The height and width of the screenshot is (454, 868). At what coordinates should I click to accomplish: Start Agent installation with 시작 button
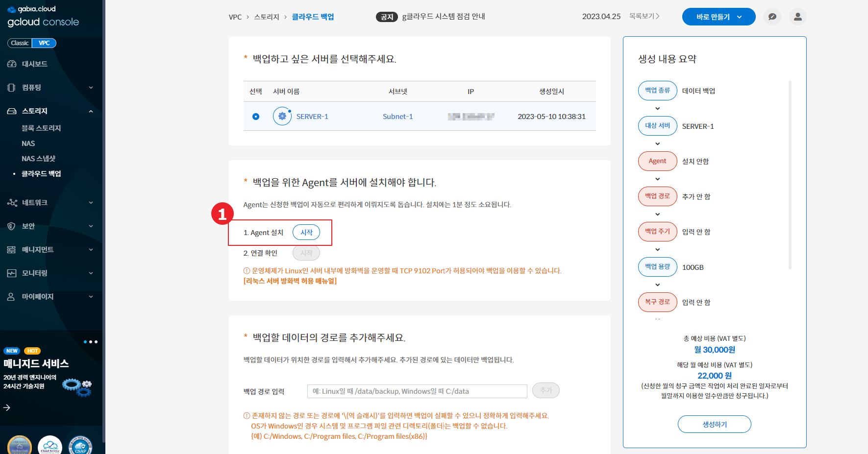tap(306, 232)
